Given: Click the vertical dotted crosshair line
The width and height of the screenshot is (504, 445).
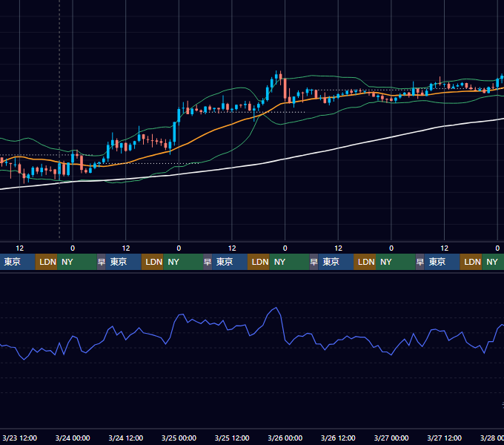Looking at the screenshot, I should tap(59, 119).
